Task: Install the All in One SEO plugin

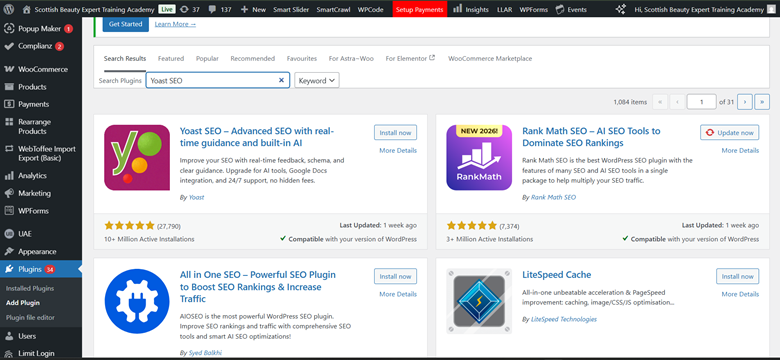Action: 395,276
